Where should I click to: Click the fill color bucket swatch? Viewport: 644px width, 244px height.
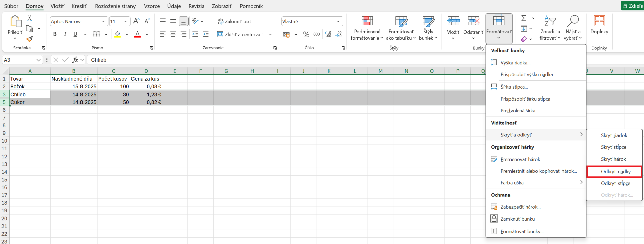tap(118, 34)
